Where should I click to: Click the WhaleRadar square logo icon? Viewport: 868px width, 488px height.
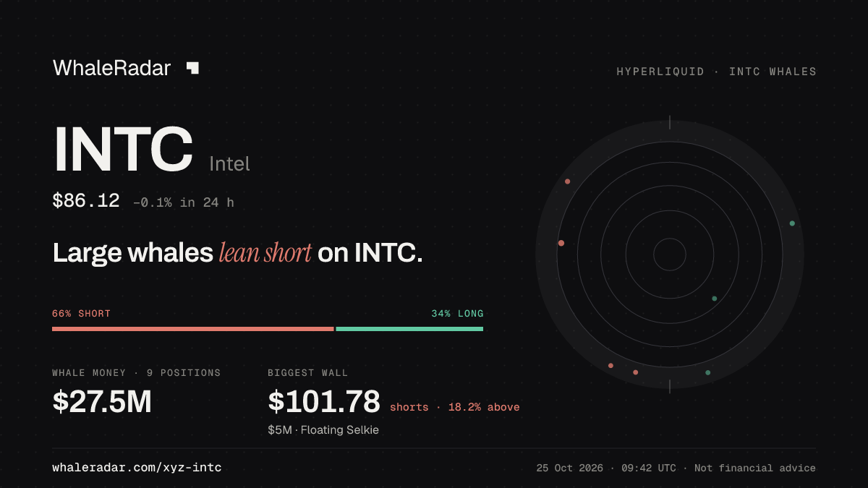click(192, 68)
